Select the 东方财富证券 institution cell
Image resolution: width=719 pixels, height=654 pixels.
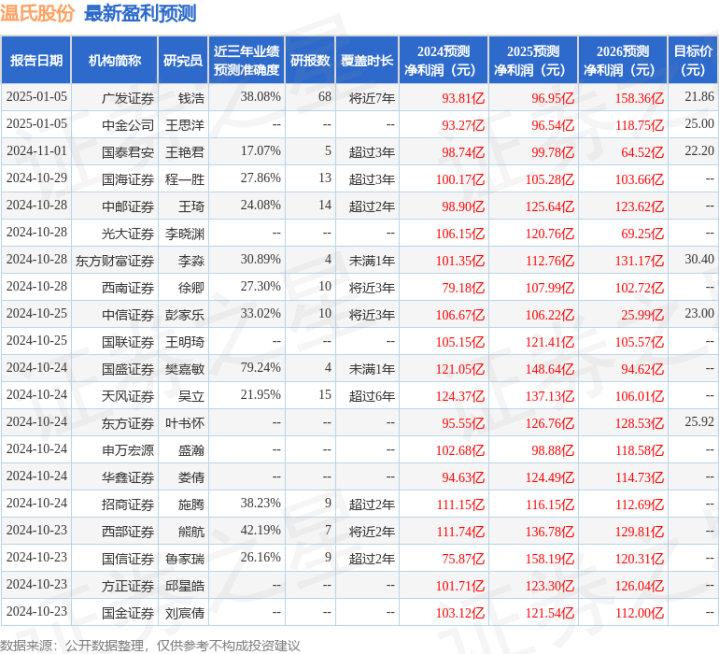click(x=115, y=260)
